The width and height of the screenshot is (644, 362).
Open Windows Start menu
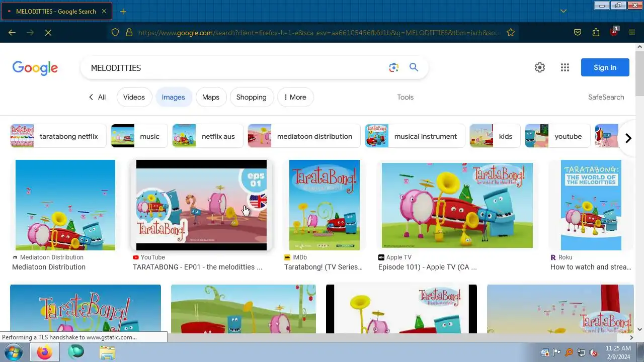click(14, 352)
